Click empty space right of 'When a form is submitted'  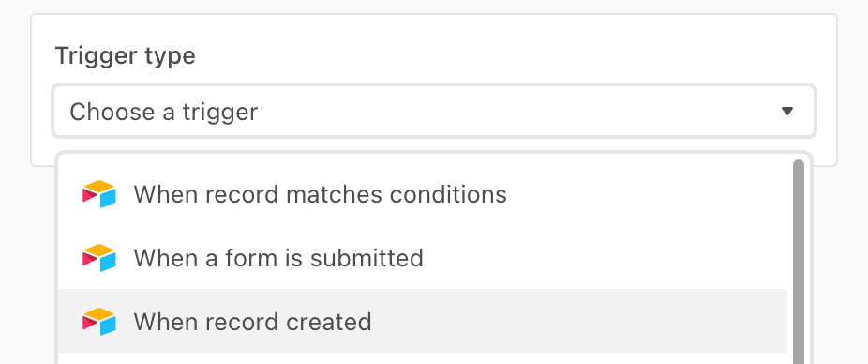click(605, 258)
